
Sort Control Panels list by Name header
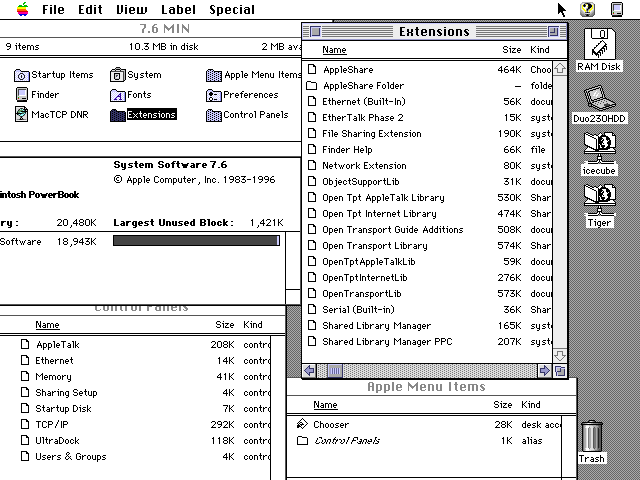pos(47,325)
